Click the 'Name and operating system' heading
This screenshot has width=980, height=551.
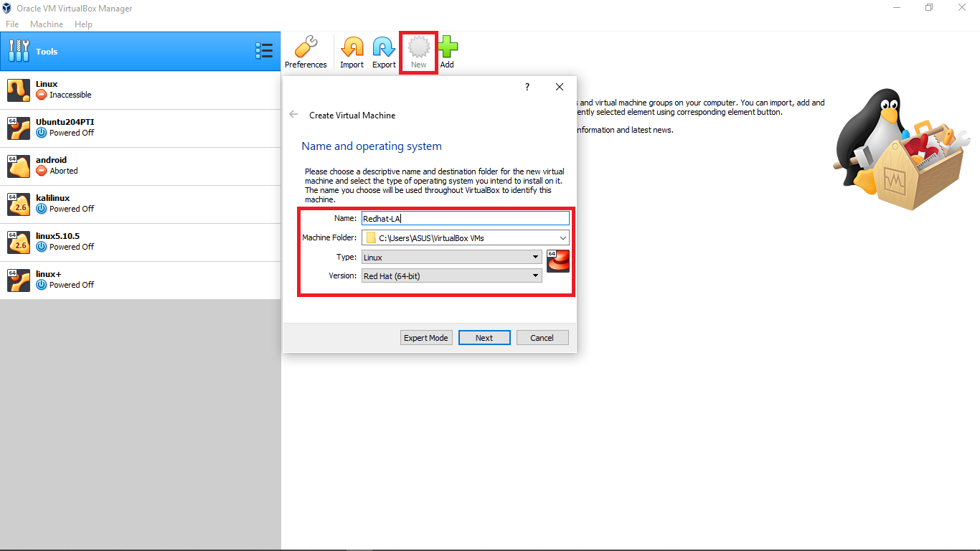pos(372,146)
